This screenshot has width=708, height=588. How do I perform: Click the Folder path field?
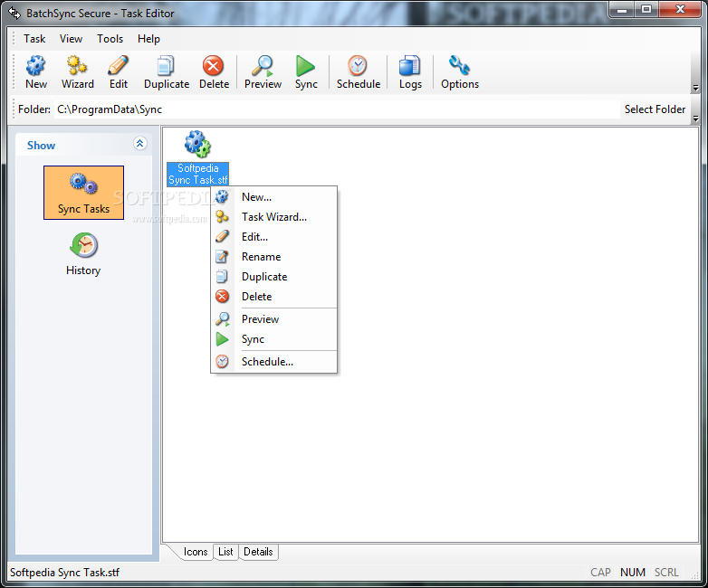337,109
